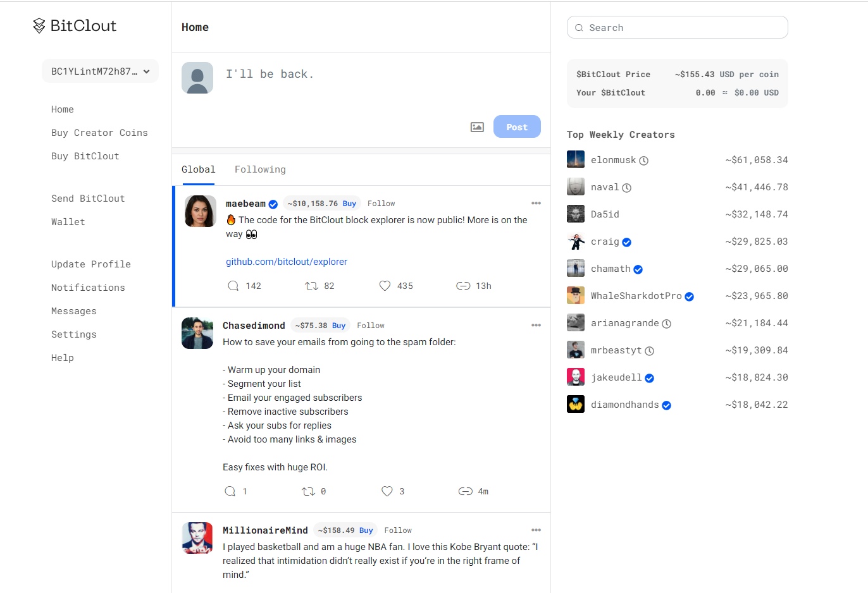Open diamondhands' avatar thumbnail
Image resolution: width=868 pixels, height=593 pixels.
[576, 404]
